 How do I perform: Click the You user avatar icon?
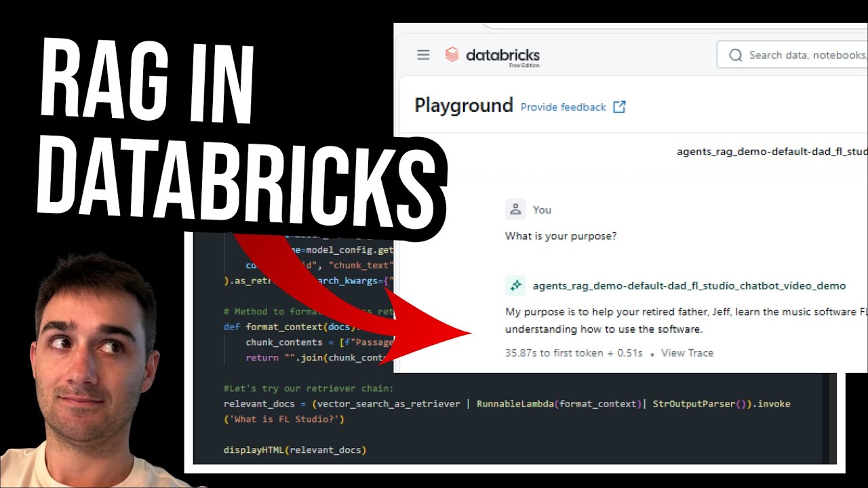[x=515, y=209]
